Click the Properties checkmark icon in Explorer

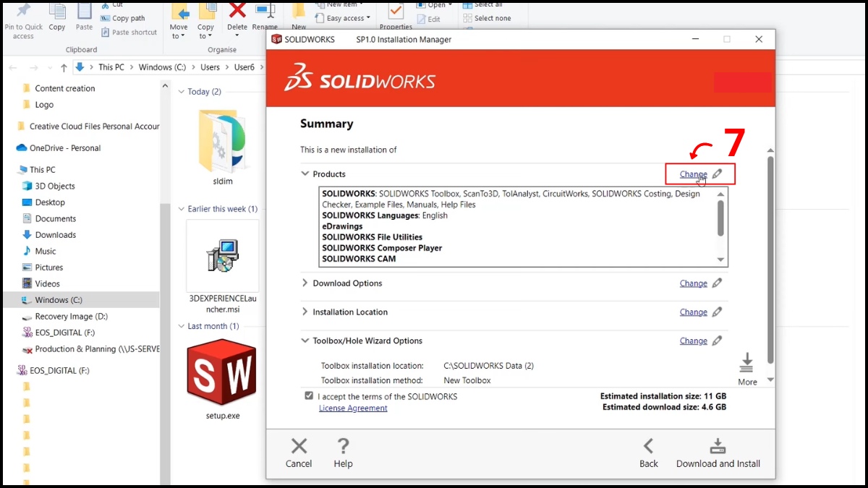coord(396,11)
